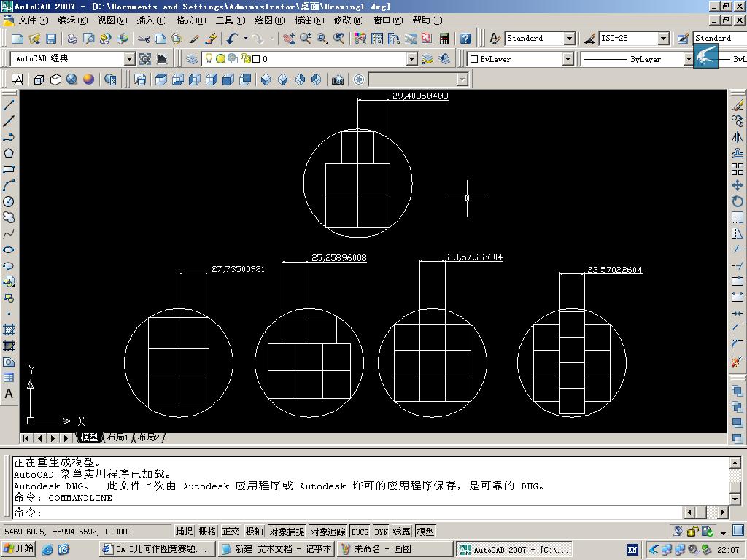The image size is (747, 560).
Task: Click the Explode modify tool
Action: [x=738, y=362]
